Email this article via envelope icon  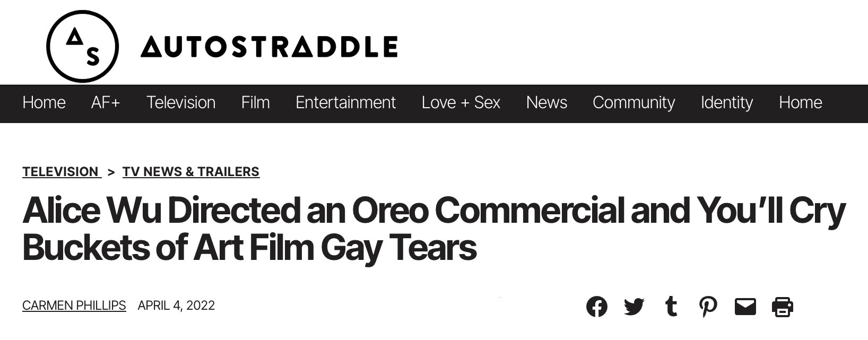[745, 307]
